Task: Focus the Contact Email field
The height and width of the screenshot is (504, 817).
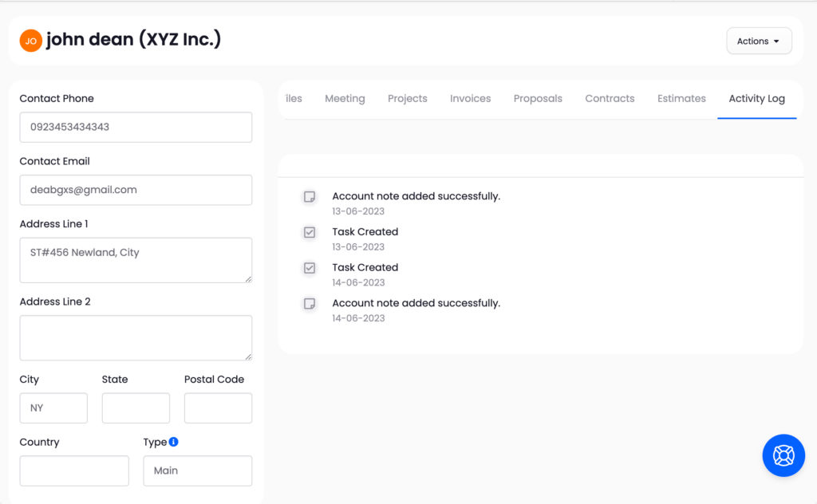Action: point(136,190)
